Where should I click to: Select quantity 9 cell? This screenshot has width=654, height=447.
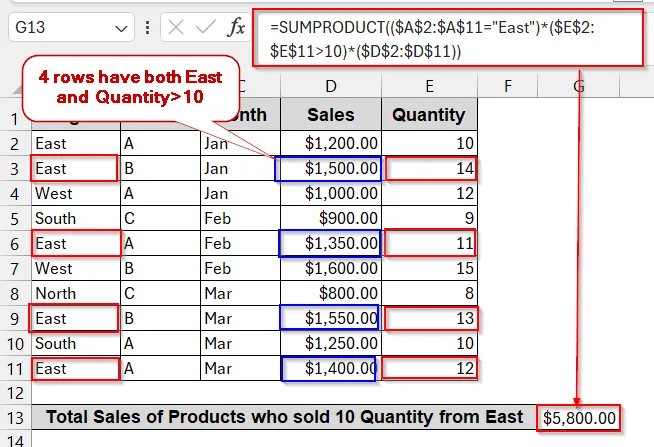pos(429,218)
